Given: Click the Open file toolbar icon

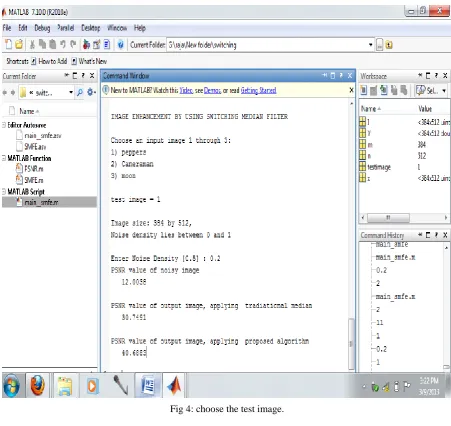Looking at the screenshot, I should click(x=19, y=44).
